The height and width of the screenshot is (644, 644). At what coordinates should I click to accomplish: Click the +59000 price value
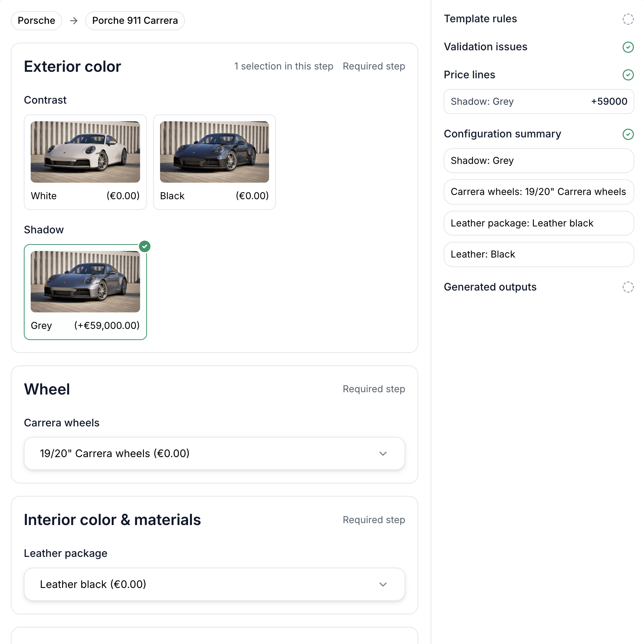point(609,102)
